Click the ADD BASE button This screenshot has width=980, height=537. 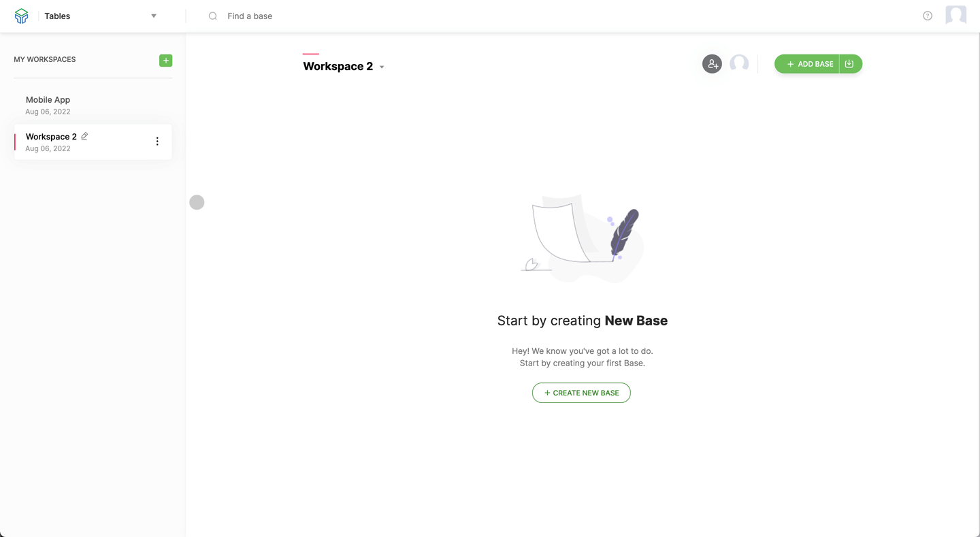pos(807,64)
